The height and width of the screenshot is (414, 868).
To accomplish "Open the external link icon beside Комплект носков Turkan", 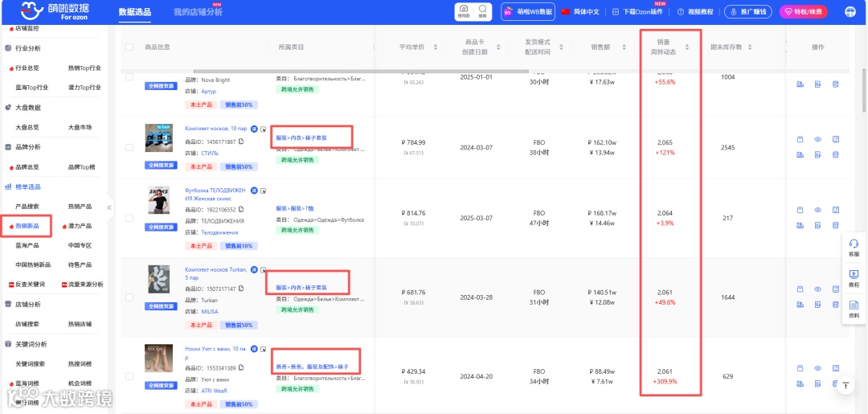I will click(x=264, y=270).
